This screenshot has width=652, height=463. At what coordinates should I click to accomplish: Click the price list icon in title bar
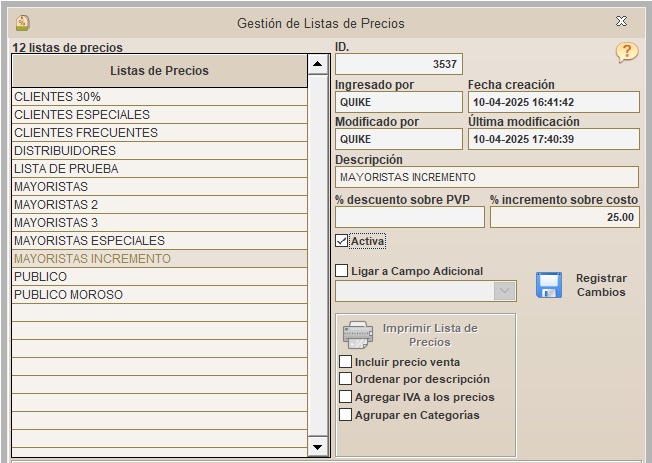[x=22, y=23]
